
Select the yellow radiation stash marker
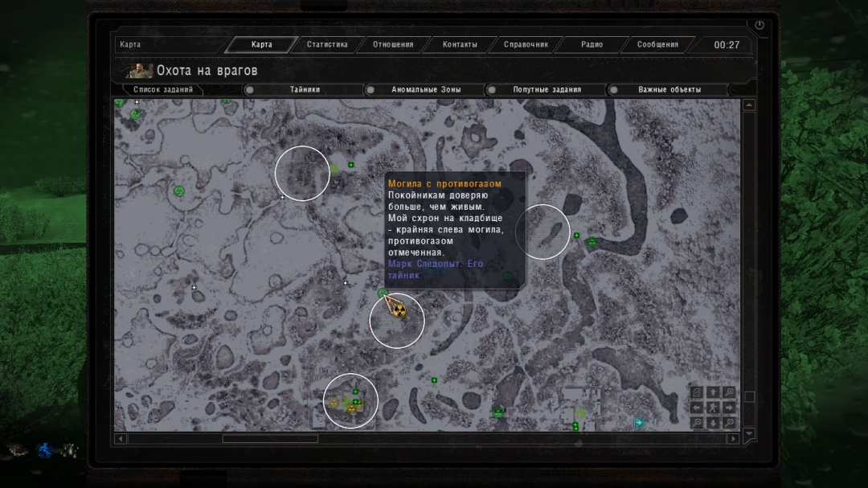pyautogui.click(x=399, y=311)
